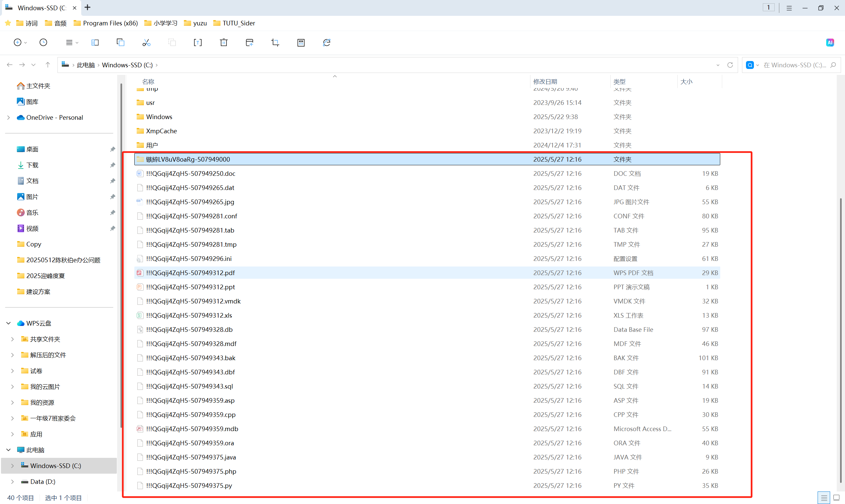Expand the OneDrive - Personal tree node
Screen dimensions: 845x504
click(x=9, y=117)
